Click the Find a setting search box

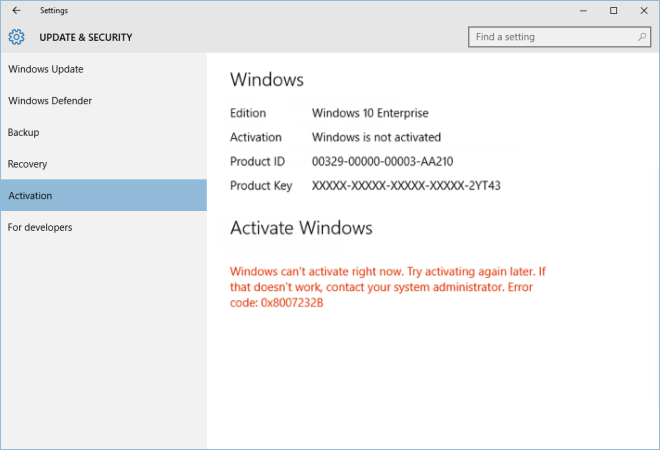pyautogui.click(x=548, y=37)
